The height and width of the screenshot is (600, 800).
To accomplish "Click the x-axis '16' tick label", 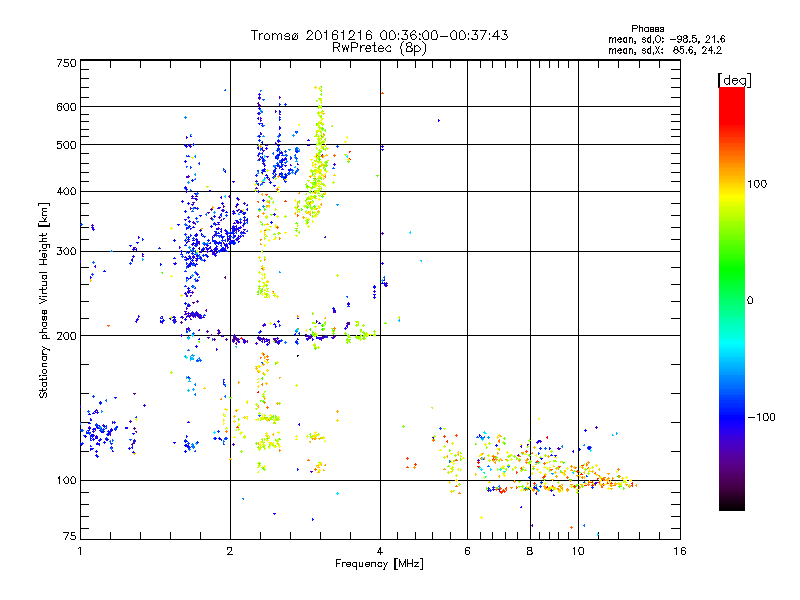I will [680, 551].
